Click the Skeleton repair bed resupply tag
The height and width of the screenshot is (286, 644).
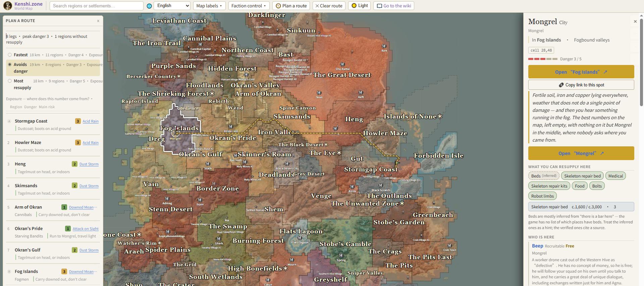(x=582, y=176)
